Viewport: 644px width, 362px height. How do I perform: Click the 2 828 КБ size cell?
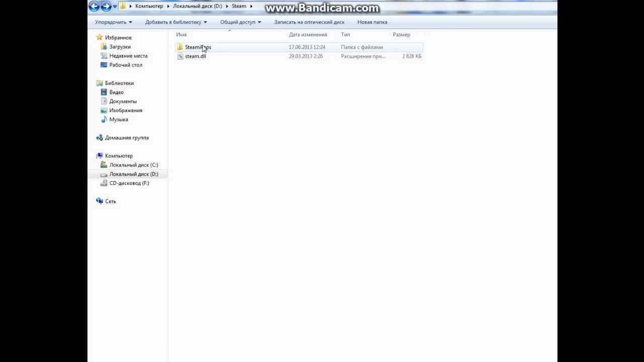pyautogui.click(x=412, y=56)
